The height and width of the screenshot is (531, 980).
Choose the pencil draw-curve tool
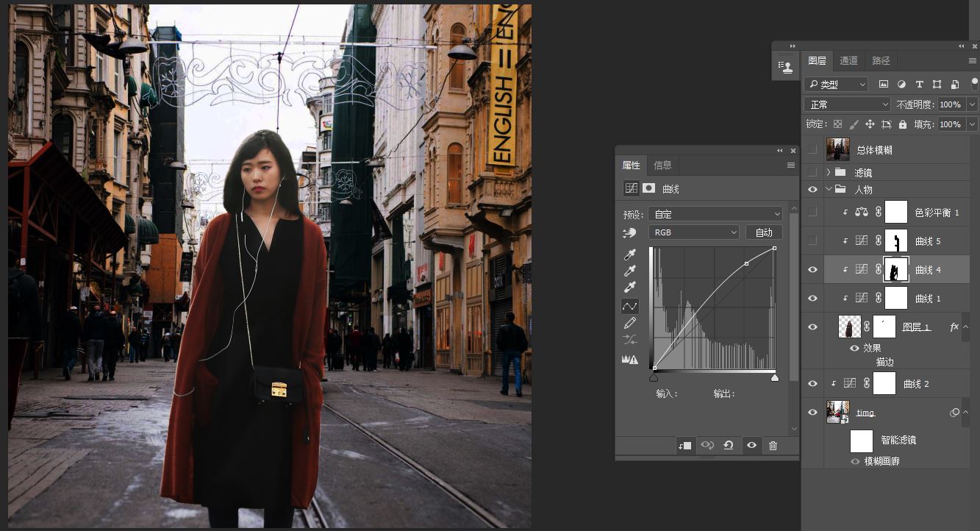pyautogui.click(x=629, y=323)
